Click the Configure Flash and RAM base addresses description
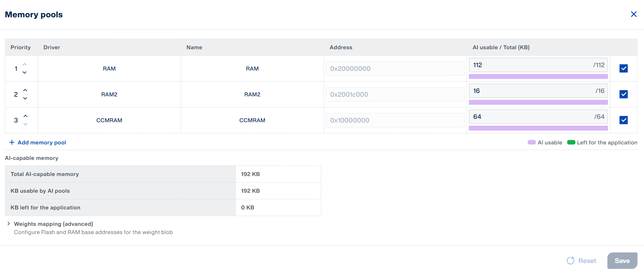Viewport: 644px width, 269px height. [x=93, y=232]
